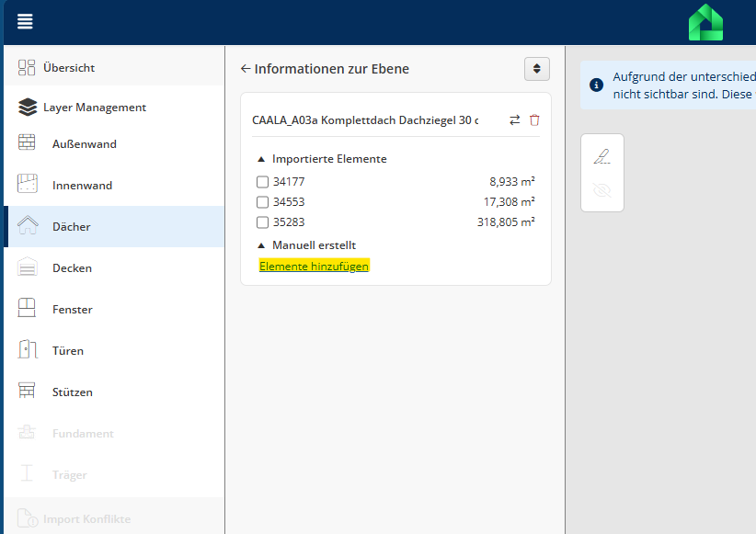Screen dimensions: 756x534
Task: Delete the CAALA_A03a layer with trash icon
Action: tap(534, 120)
